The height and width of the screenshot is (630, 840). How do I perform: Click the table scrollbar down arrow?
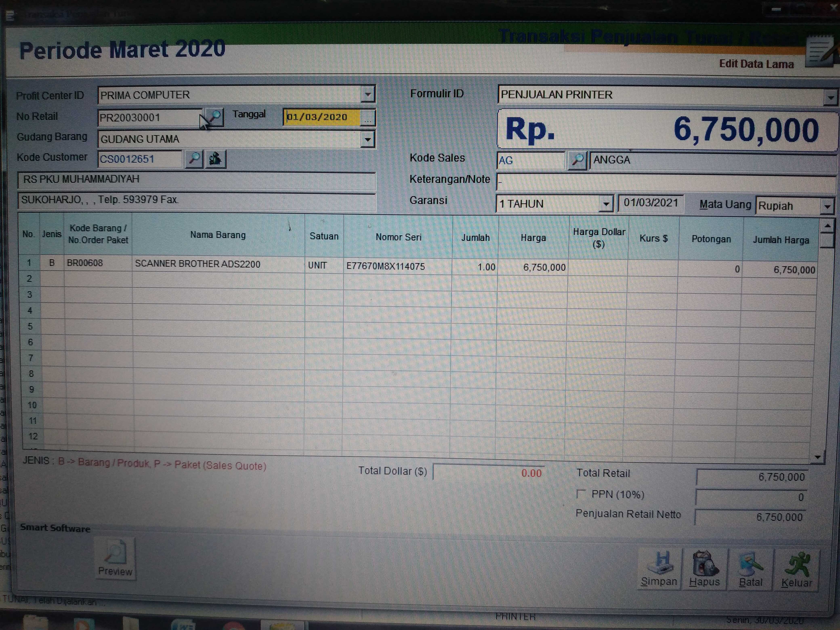click(818, 457)
